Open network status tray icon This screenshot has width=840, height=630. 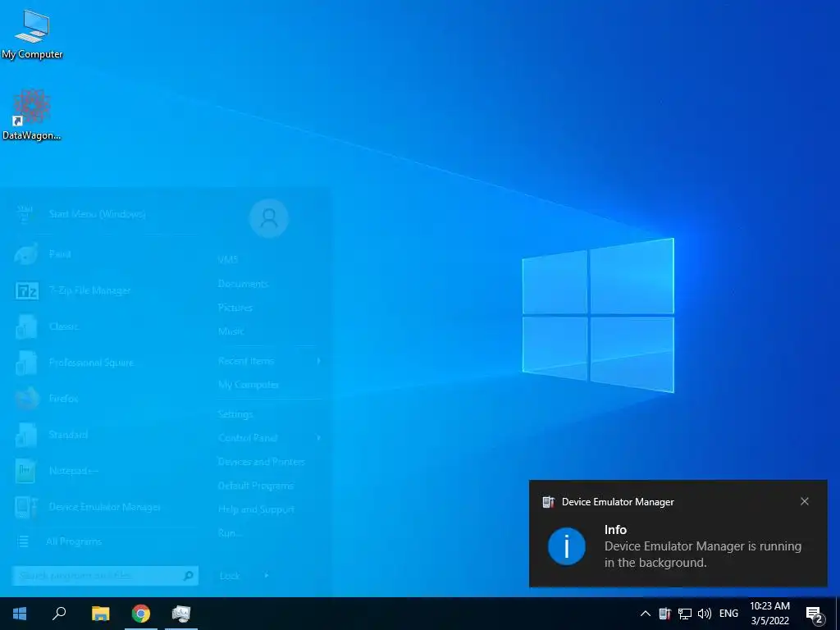click(x=685, y=614)
